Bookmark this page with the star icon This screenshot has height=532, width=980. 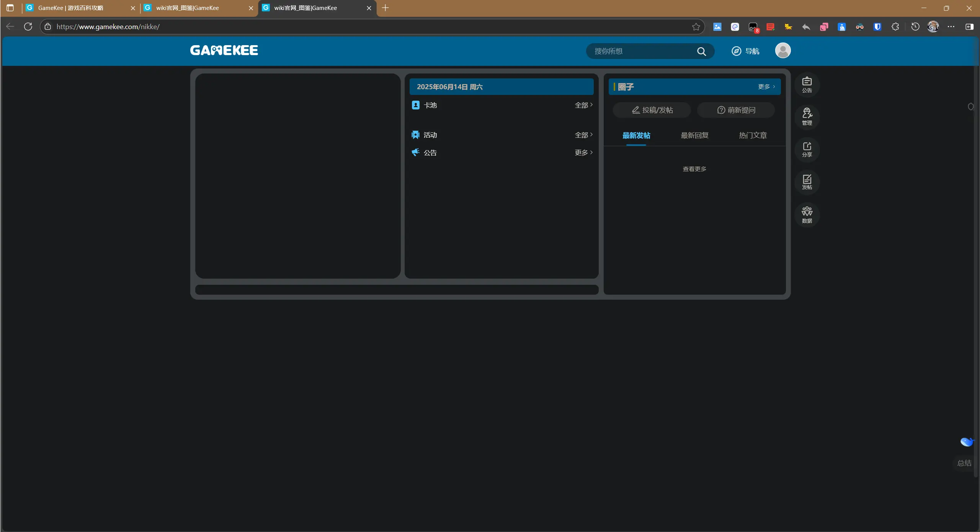pyautogui.click(x=696, y=27)
